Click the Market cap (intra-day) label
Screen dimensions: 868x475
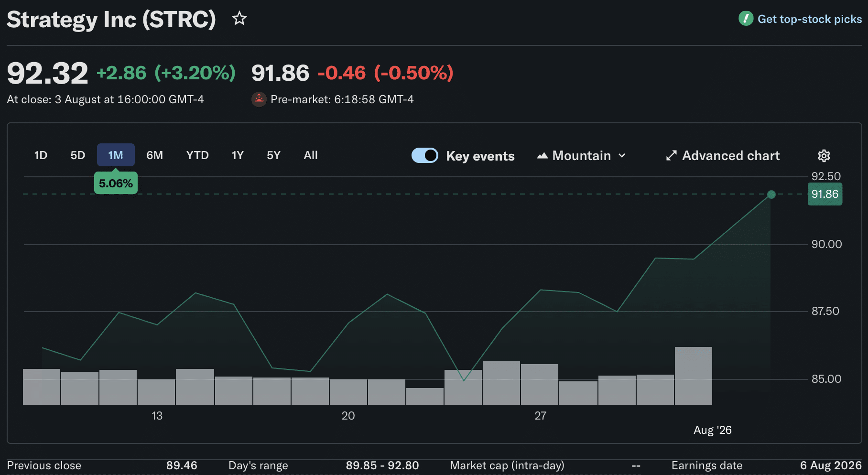tap(507, 465)
